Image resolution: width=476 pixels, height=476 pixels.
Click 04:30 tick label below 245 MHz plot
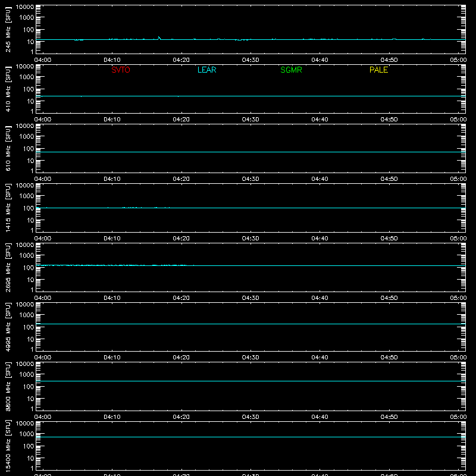coord(250,60)
